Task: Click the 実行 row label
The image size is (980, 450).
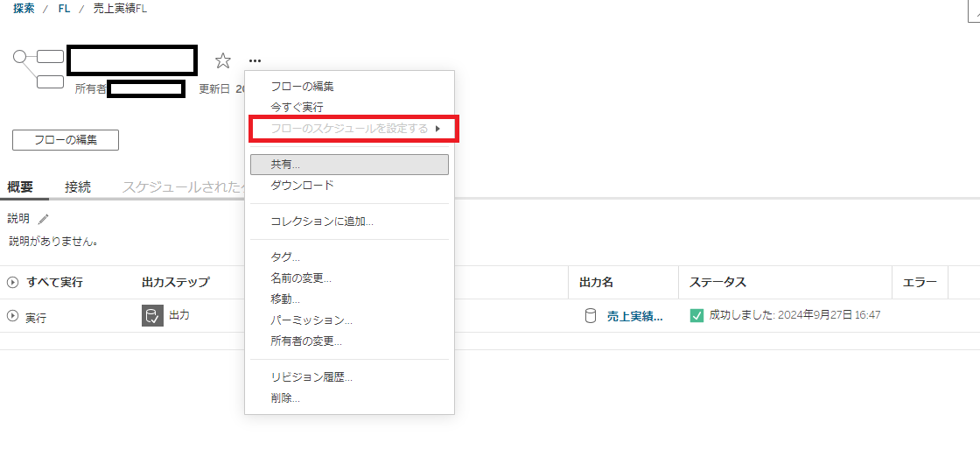Action: (36, 318)
